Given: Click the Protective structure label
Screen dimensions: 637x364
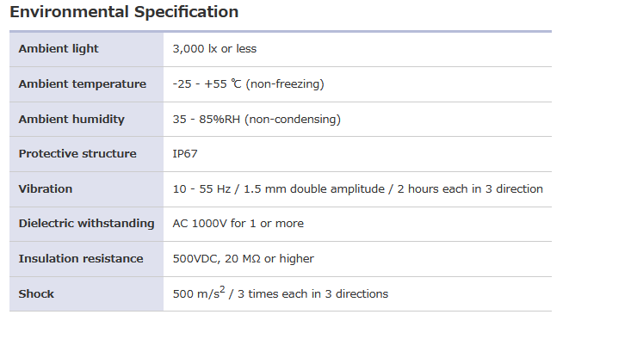Looking at the screenshot, I should click(x=77, y=154).
